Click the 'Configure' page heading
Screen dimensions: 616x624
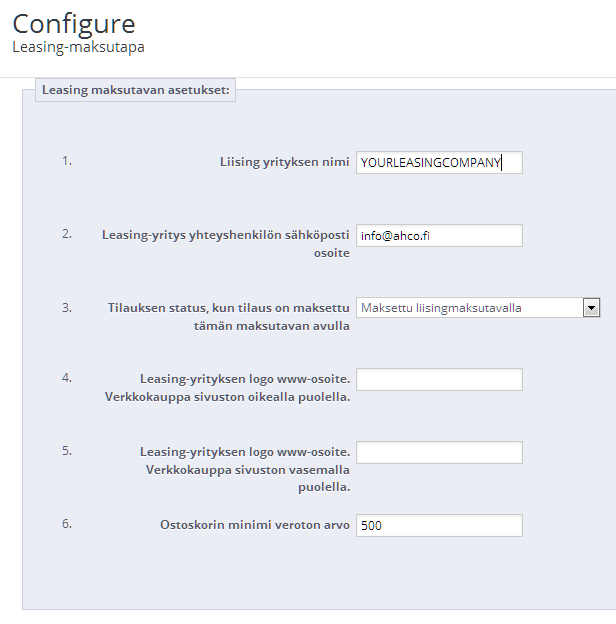coord(74,22)
